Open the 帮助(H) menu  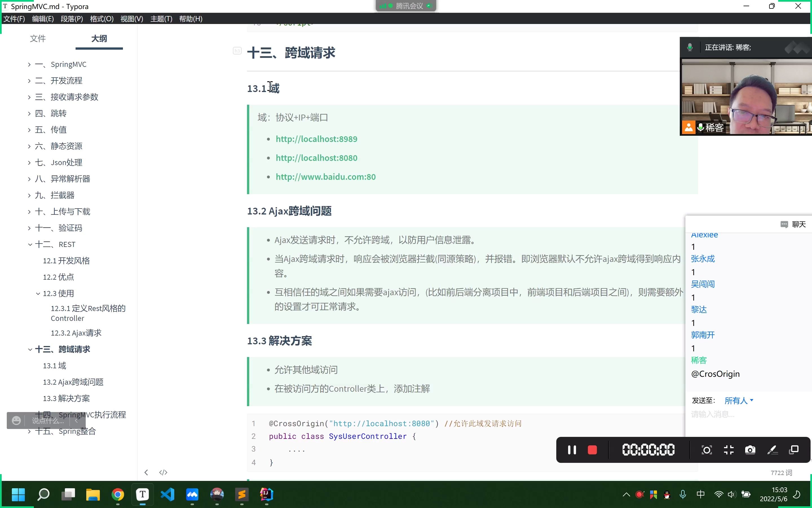191,19
